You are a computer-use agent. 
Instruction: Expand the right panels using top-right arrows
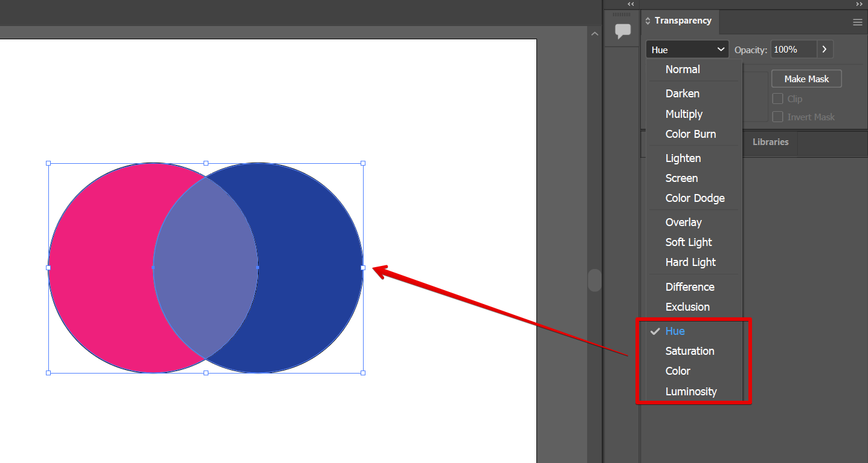[x=859, y=4]
